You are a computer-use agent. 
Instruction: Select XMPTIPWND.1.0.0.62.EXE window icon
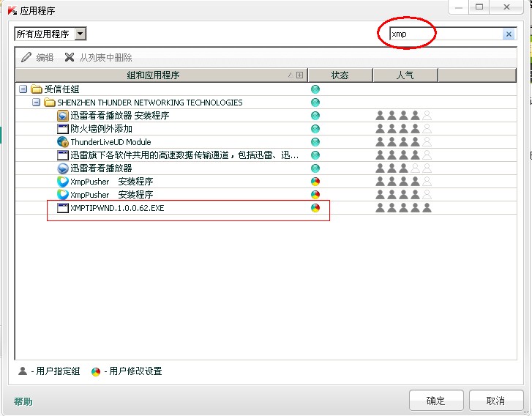tap(63, 208)
